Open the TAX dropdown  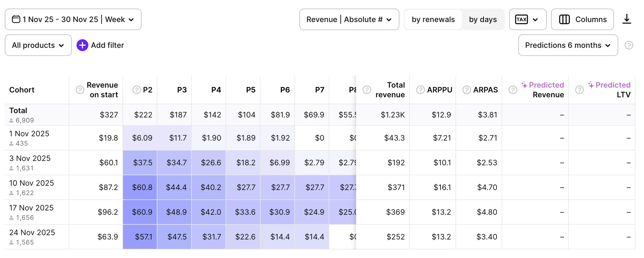click(x=527, y=19)
